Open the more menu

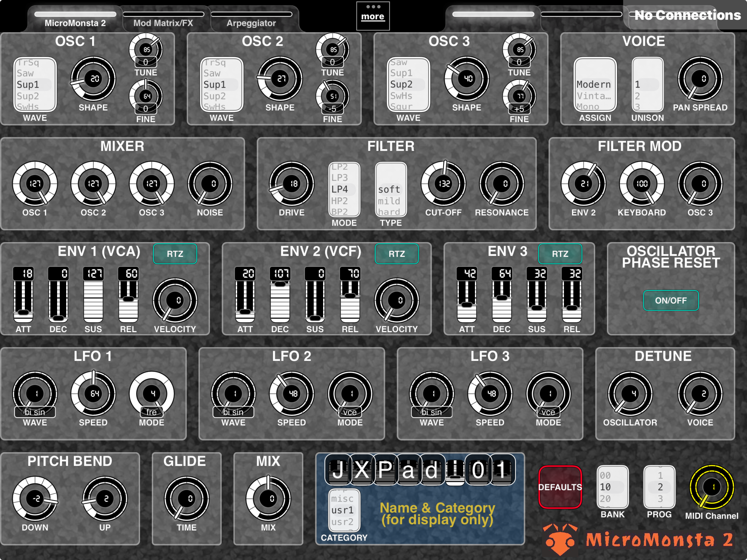(373, 16)
